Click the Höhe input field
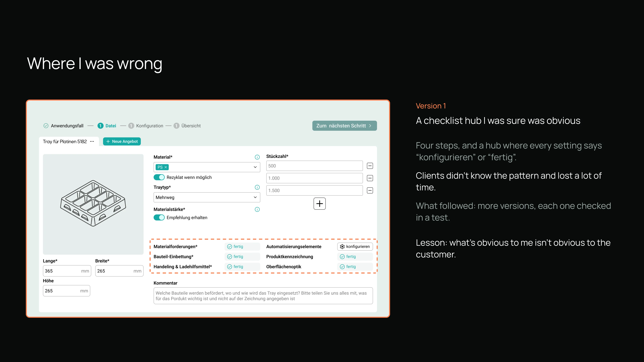644x362 pixels. pyautogui.click(x=67, y=291)
